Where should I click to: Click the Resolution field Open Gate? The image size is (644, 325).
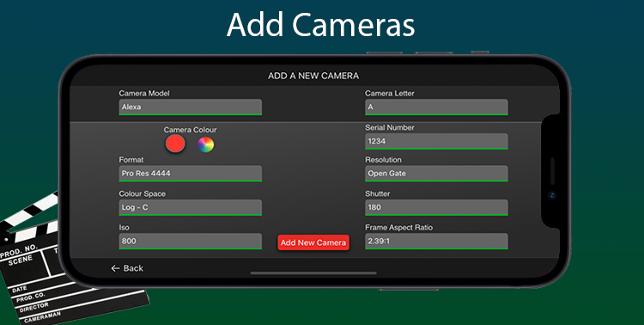pos(436,173)
